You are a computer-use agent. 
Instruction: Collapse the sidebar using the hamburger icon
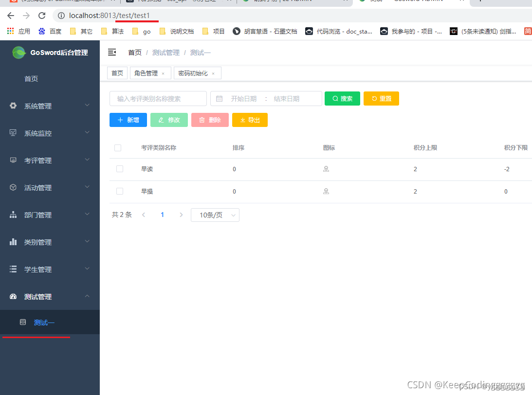point(112,52)
